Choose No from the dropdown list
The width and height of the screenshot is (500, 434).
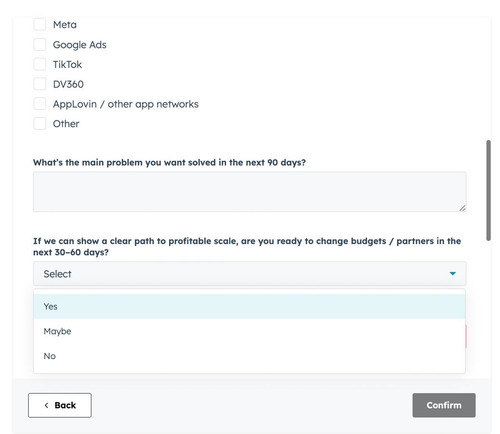coord(249,356)
